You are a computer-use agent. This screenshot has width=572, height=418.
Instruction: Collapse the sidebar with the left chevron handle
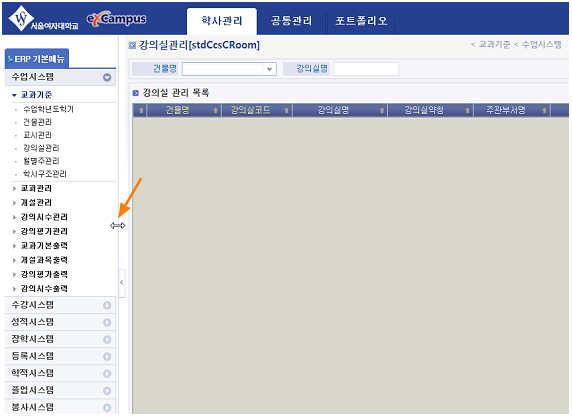pyautogui.click(x=122, y=283)
